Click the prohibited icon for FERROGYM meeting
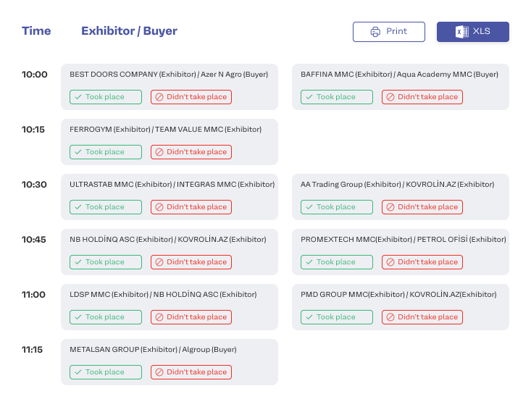The height and width of the screenshot is (420, 531). coord(159,152)
